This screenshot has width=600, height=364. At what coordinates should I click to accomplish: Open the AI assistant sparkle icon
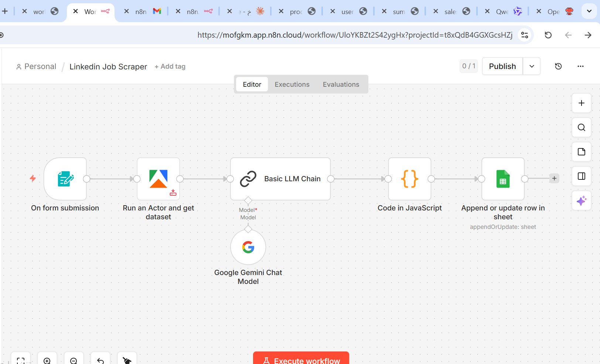click(581, 201)
